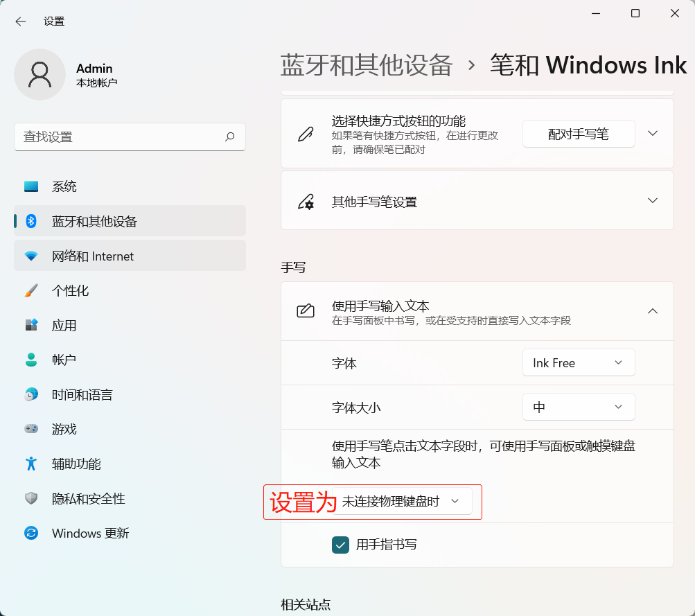Viewport: 695px width, 616px height.
Task: Open the 未连接物理键盘时 dropdown
Action: pyautogui.click(x=402, y=501)
